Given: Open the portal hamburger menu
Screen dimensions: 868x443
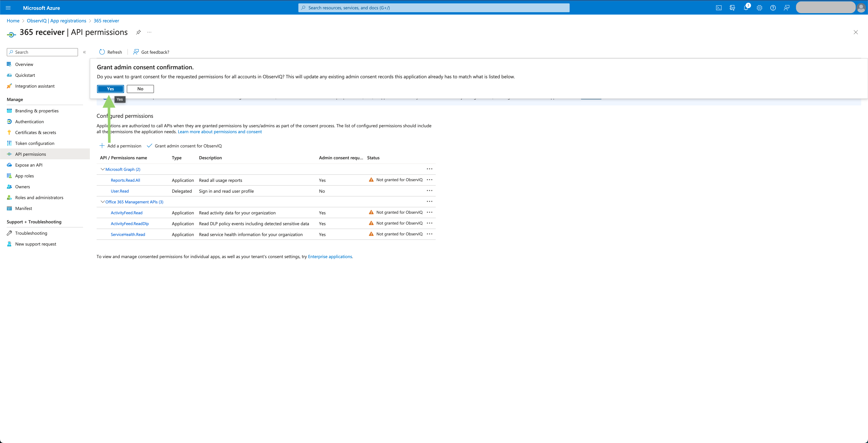Looking at the screenshot, I should [x=8, y=7].
